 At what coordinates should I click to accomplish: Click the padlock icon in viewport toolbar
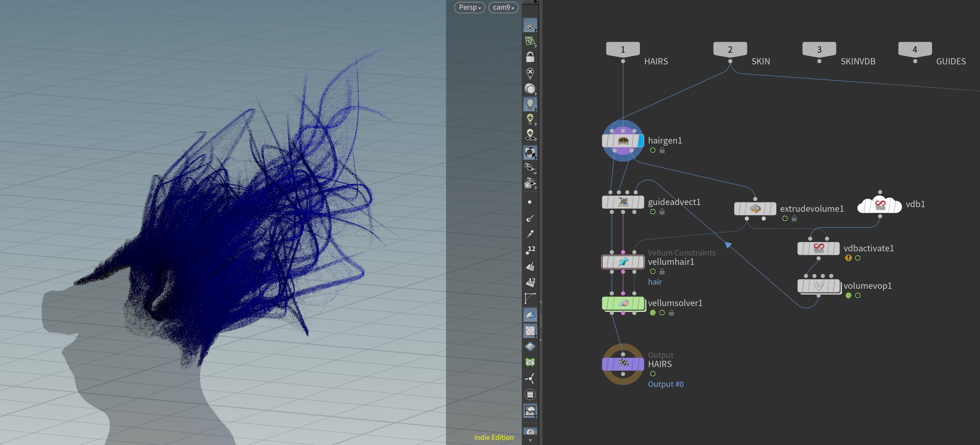tap(530, 57)
